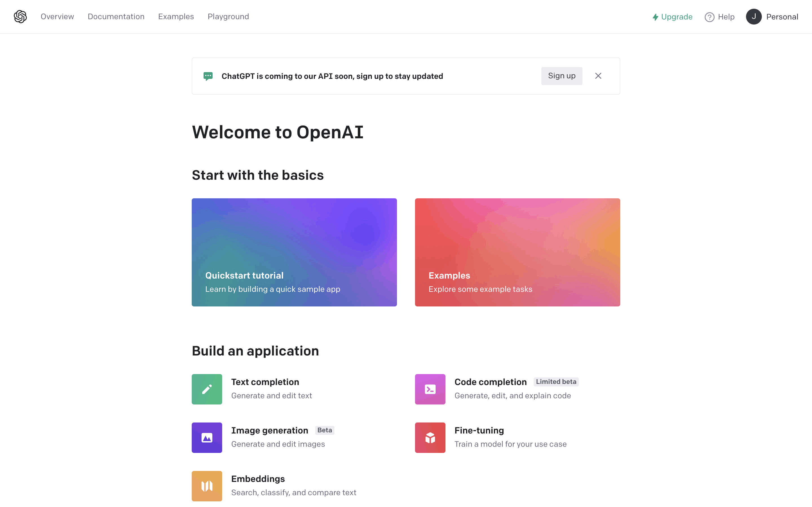Click the Upgrade button
Image resolution: width=812 pixels, height=507 pixels.
pos(672,16)
